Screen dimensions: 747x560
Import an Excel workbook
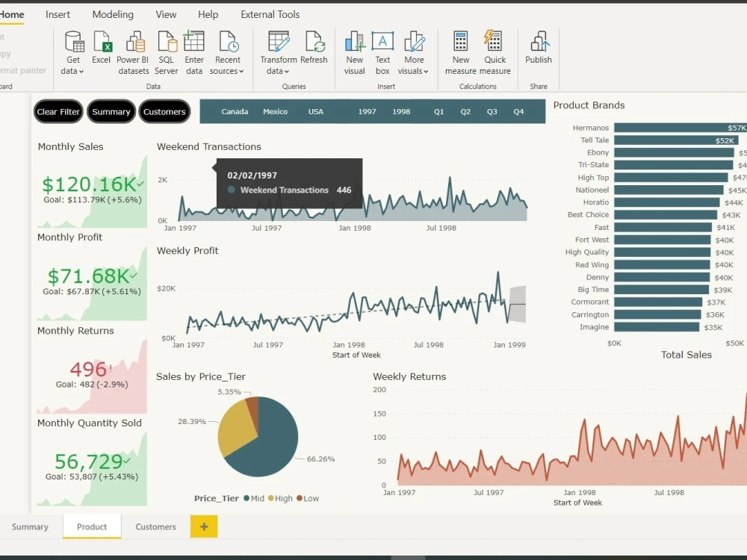point(101,51)
